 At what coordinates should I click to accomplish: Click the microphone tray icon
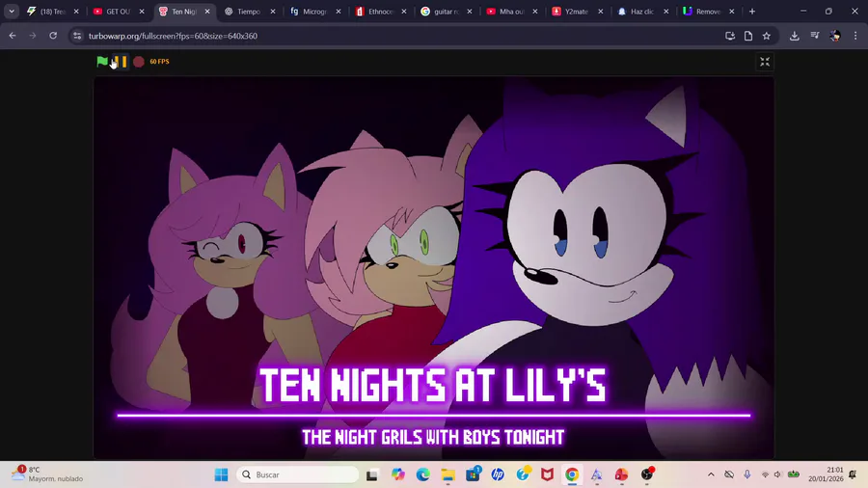pos(747,474)
